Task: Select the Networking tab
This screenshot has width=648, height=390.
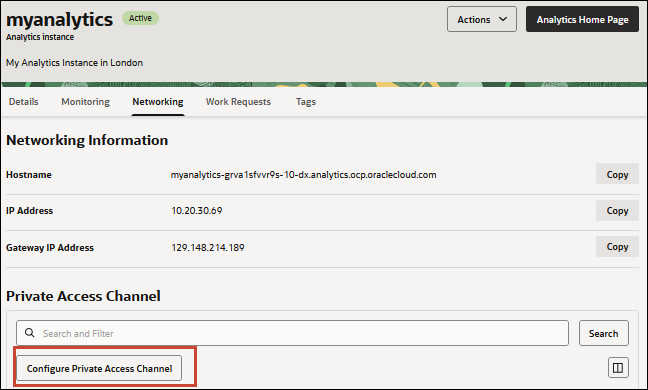Action: click(x=158, y=102)
